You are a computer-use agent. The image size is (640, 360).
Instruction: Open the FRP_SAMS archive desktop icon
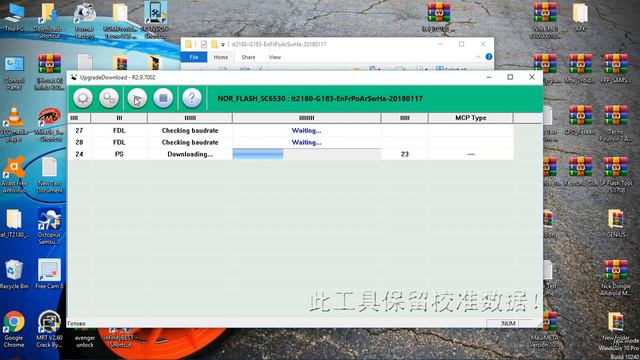[x=616, y=69]
